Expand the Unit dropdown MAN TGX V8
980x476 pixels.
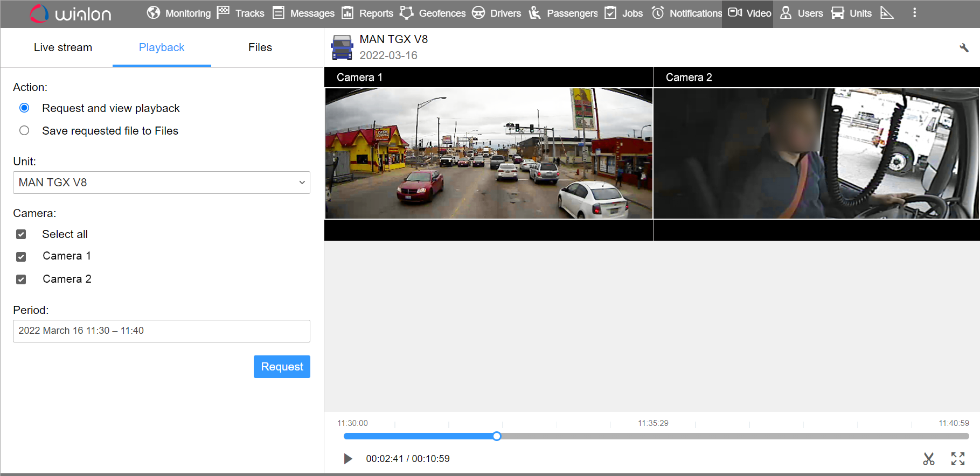pos(161,183)
